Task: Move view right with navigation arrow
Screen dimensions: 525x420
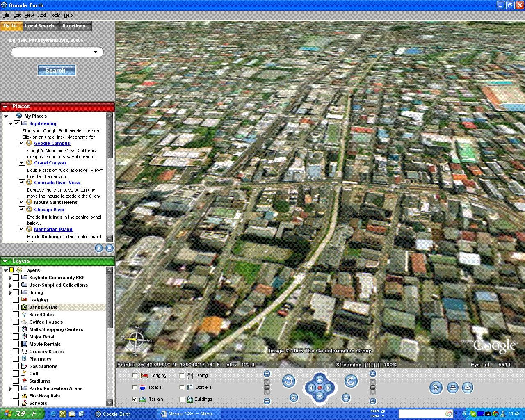Action: [328, 388]
